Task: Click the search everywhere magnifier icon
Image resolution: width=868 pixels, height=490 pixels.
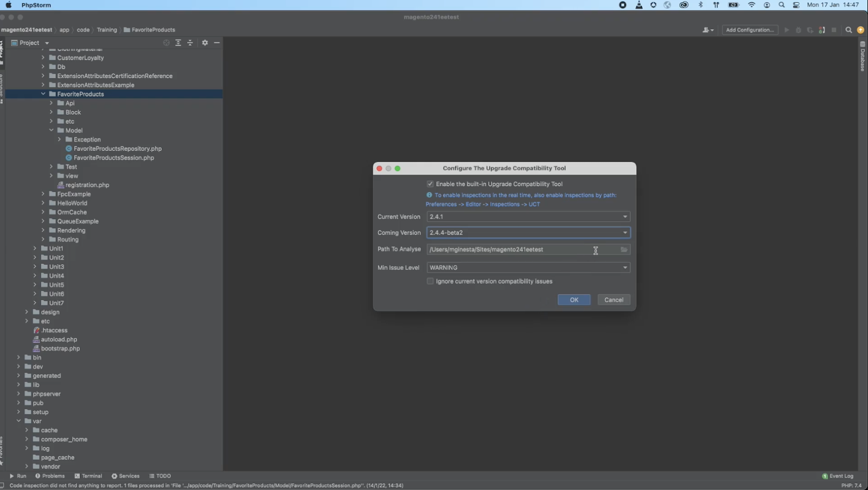Action: 848,30
